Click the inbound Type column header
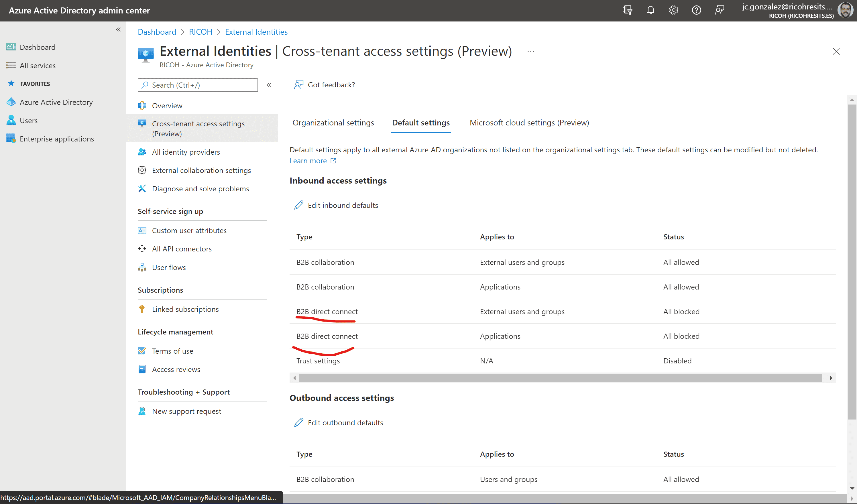Screen dimensions: 857x504 click(x=304, y=237)
